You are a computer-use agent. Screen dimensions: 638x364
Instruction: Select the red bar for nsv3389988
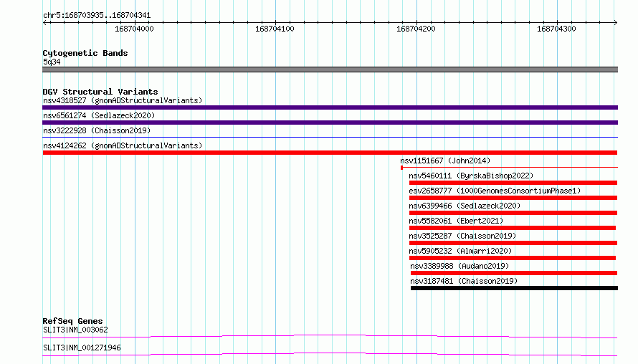pos(514,273)
